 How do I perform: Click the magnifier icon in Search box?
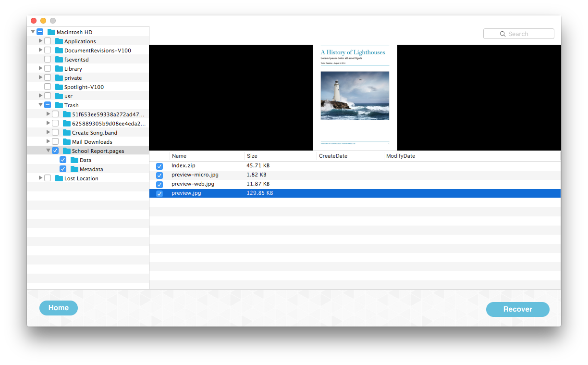502,34
